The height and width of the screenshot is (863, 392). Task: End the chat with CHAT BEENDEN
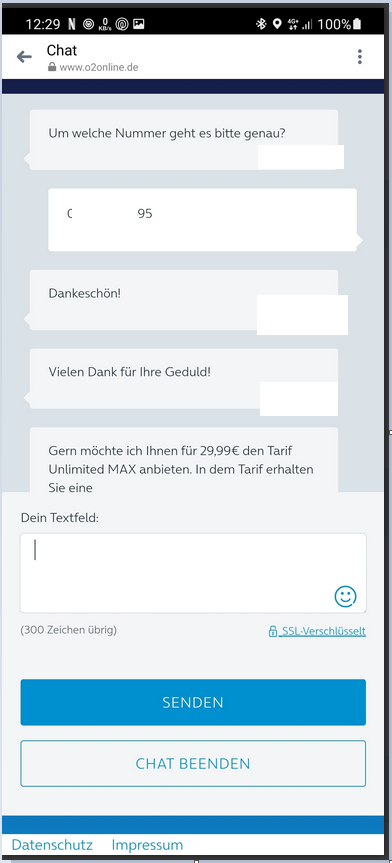click(x=193, y=763)
